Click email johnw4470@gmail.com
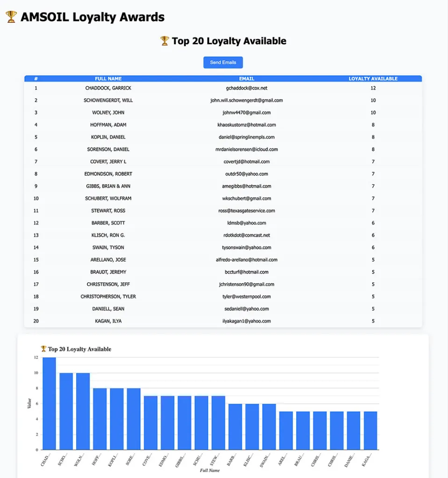This screenshot has height=478, width=448. click(246, 112)
